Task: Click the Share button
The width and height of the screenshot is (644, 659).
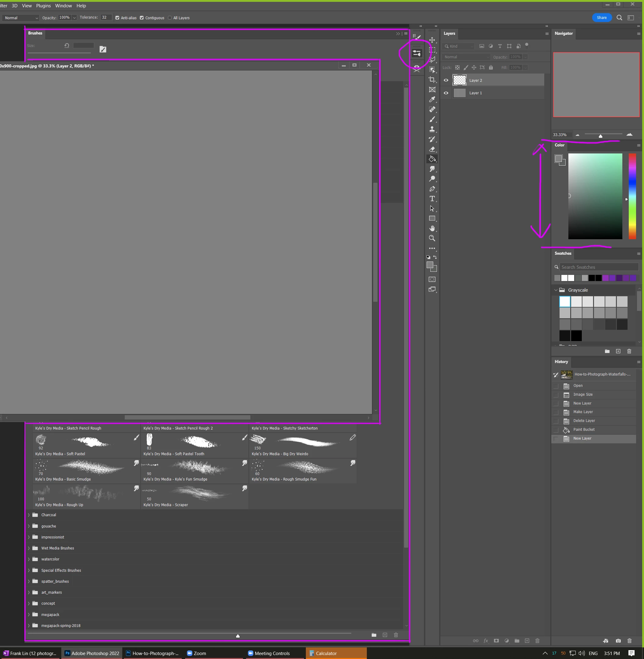Action: click(601, 18)
